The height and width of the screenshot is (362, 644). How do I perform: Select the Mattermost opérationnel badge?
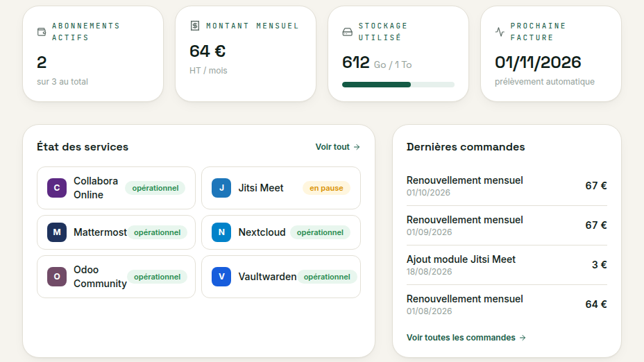(x=158, y=232)
